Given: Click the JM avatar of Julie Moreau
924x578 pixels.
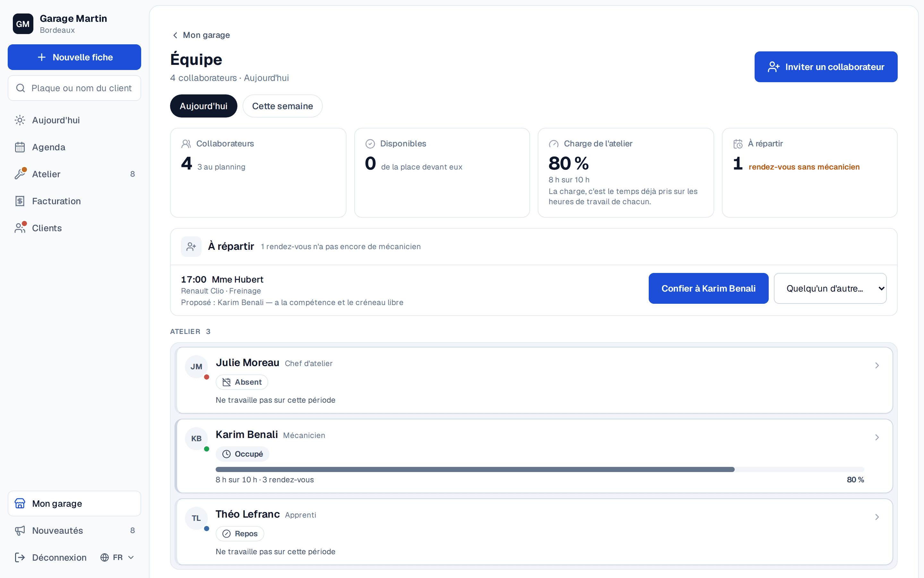Looking at the screenshot, I should point(196,367).
